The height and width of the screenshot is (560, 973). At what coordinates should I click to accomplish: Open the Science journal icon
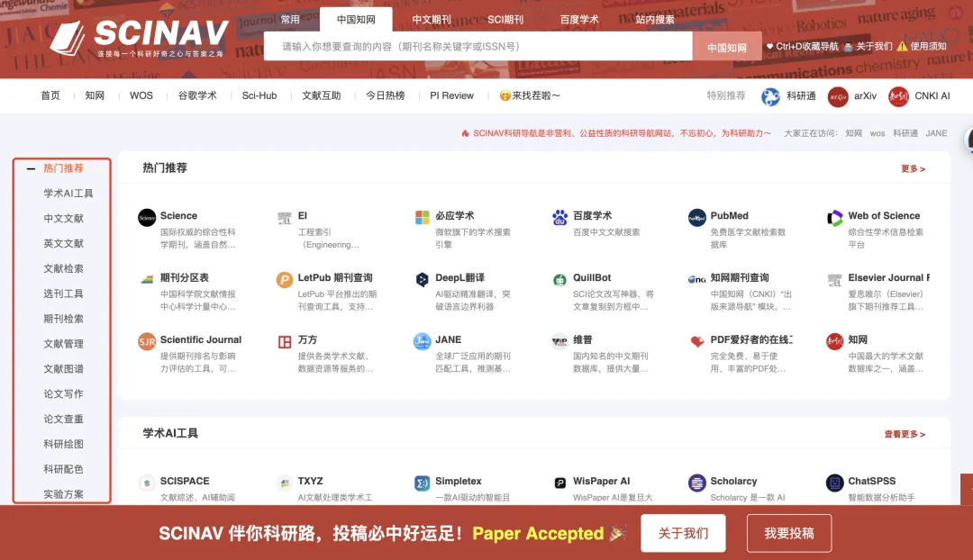tap(147, 218)
